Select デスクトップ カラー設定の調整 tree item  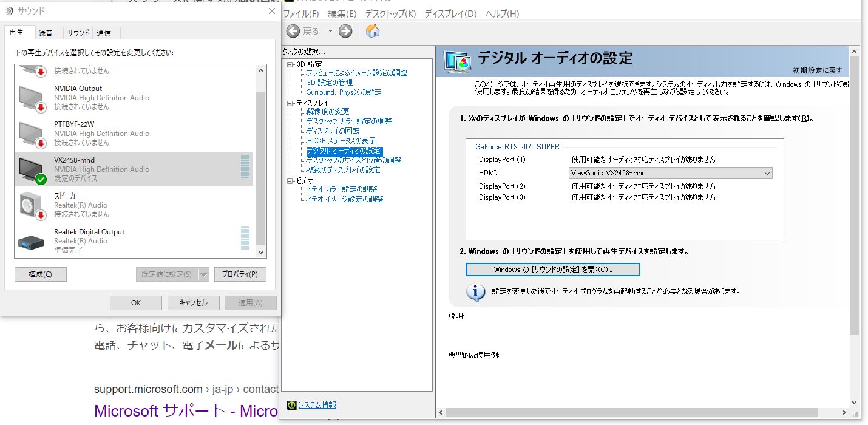(x=349, y=121)
